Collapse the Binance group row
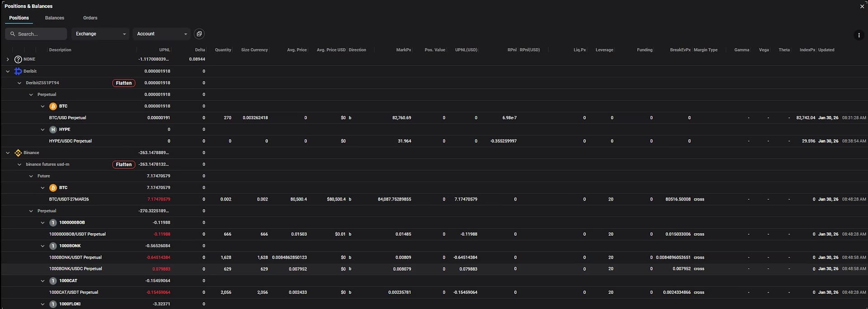The image size is (868, 309). [8, 153]
